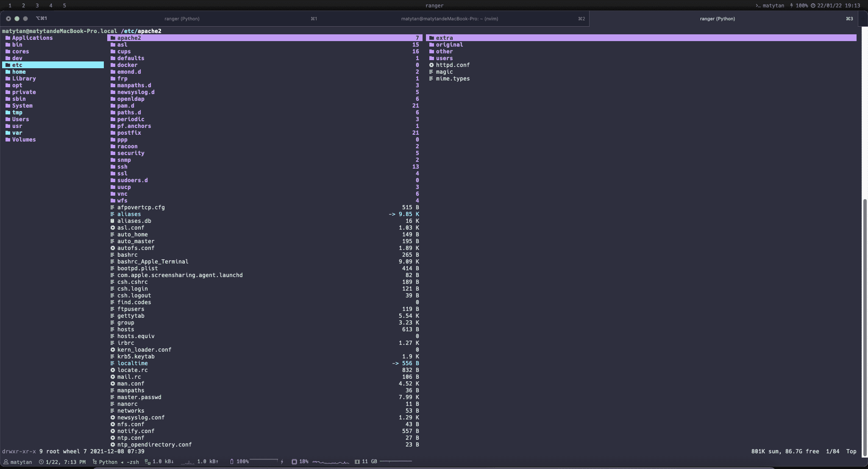Screen dimensions: 868x469
Task: Select workspace number 3 in top bar
Action: 37,6
